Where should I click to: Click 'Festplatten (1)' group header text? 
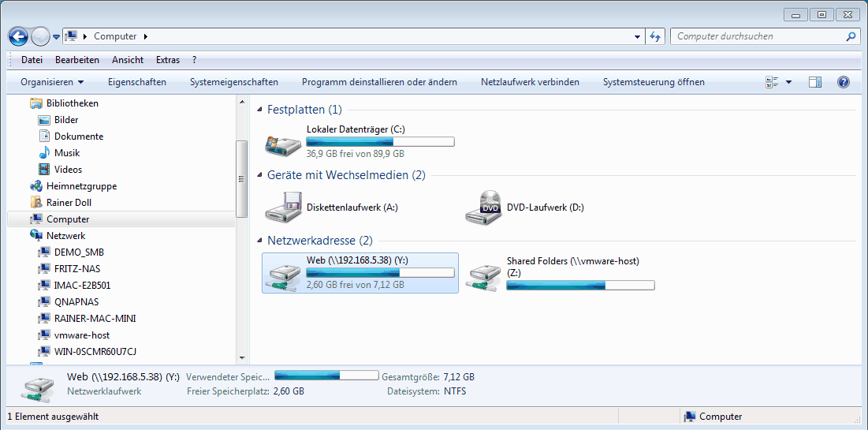pos(304,110)
